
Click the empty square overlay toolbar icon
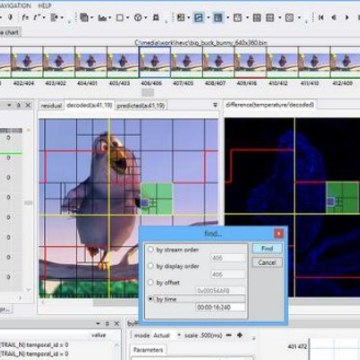point(120,18)
